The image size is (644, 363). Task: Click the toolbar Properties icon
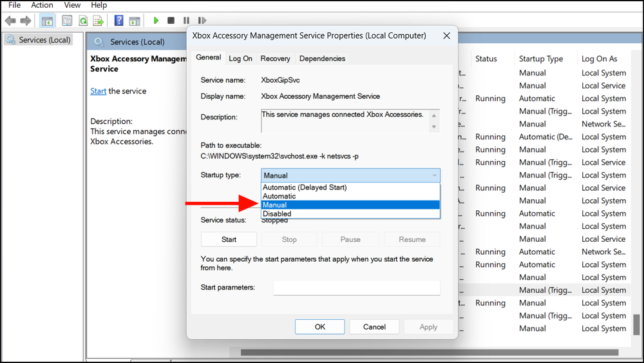click(x=67, y=21)
